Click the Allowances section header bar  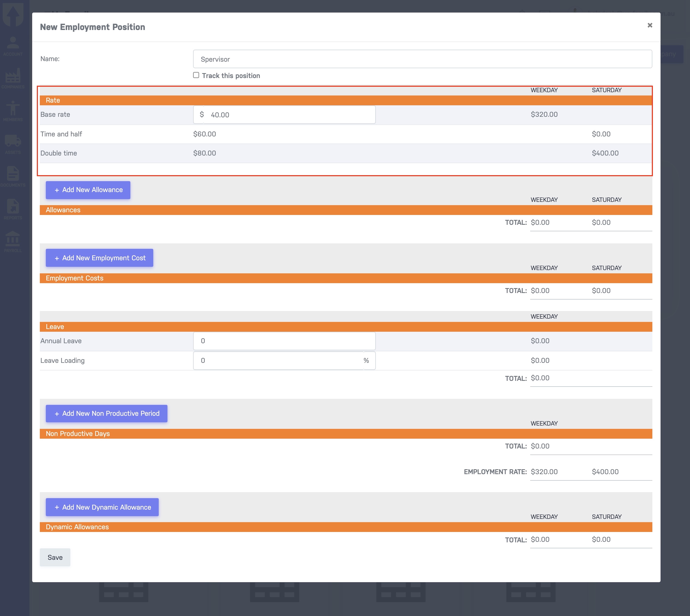[x=346, y=210]
